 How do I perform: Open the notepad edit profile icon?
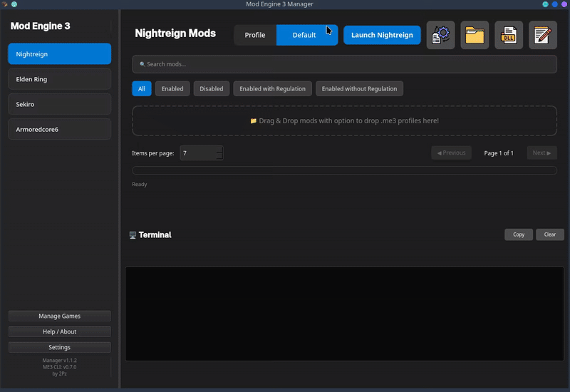click(x=543, y=35)
